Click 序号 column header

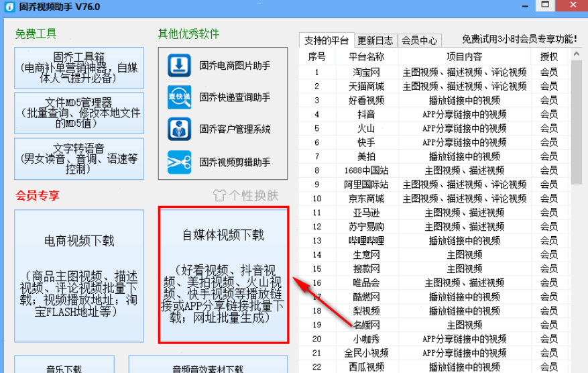[317, 56]
